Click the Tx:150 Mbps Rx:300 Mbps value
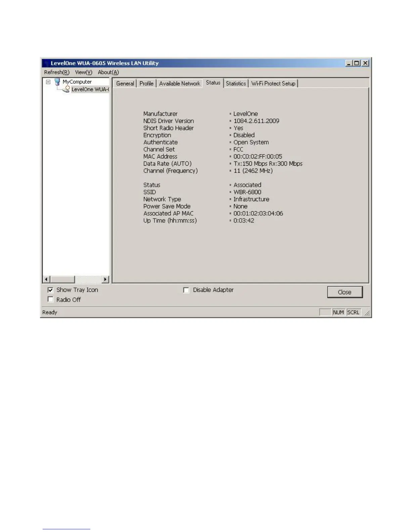Viewport: 411px width, 532px height. (268, 164)
